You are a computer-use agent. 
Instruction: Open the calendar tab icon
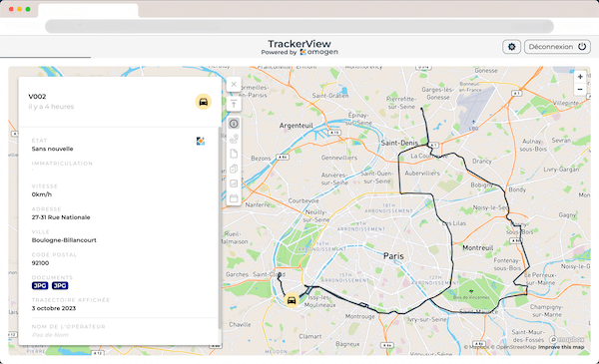click(x=234, y=198)
